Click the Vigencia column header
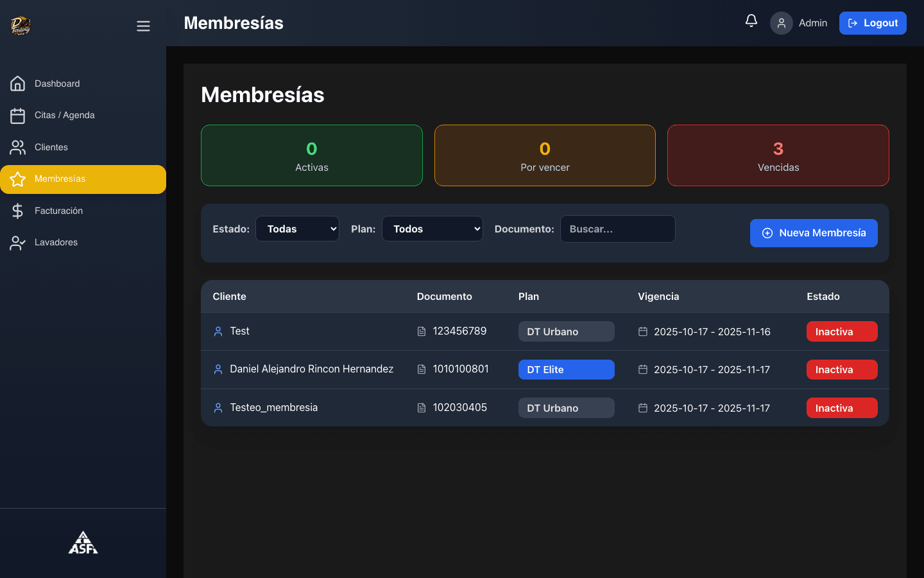This screenshot has width=924, height=578. coord(658,296)
